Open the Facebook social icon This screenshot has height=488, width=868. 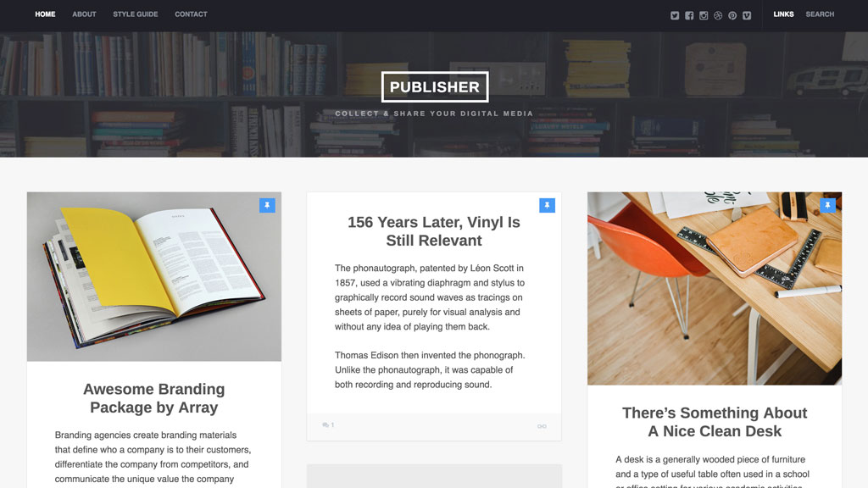(x=688, y=15)
